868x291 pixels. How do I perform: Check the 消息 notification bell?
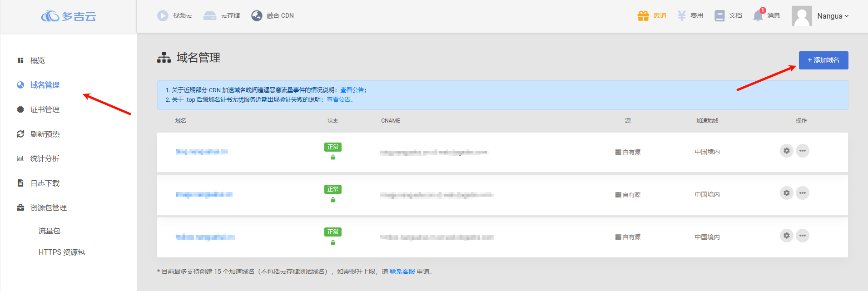pyautogui.click(x=758, y=15)
